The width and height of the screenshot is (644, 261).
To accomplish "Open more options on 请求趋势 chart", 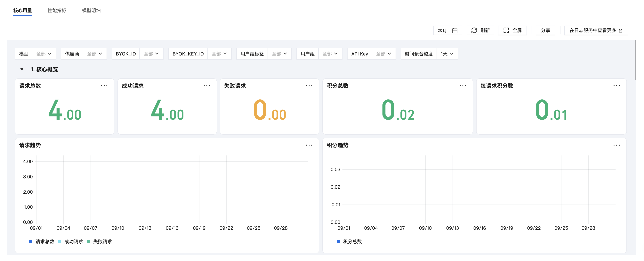I will (x=309, y=145).
